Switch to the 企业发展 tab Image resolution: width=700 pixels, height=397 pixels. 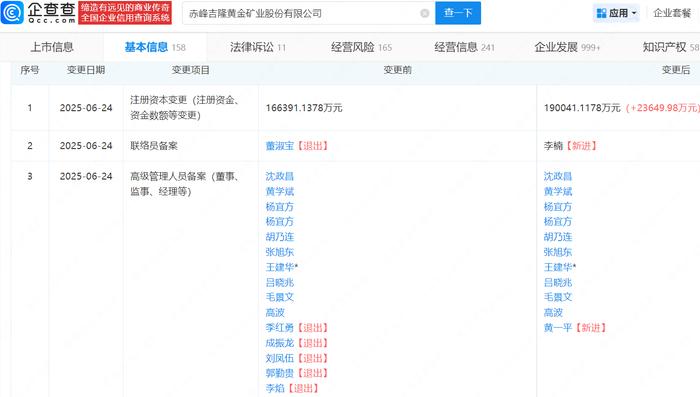567,47
